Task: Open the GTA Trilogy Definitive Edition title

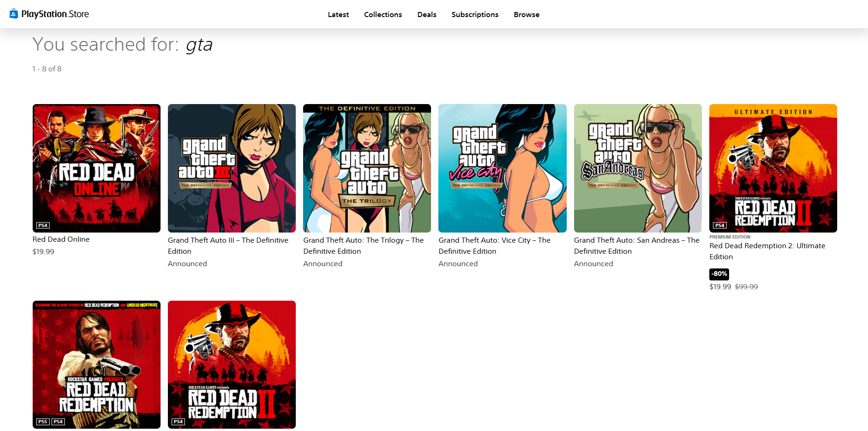Action: coord(363,246)
